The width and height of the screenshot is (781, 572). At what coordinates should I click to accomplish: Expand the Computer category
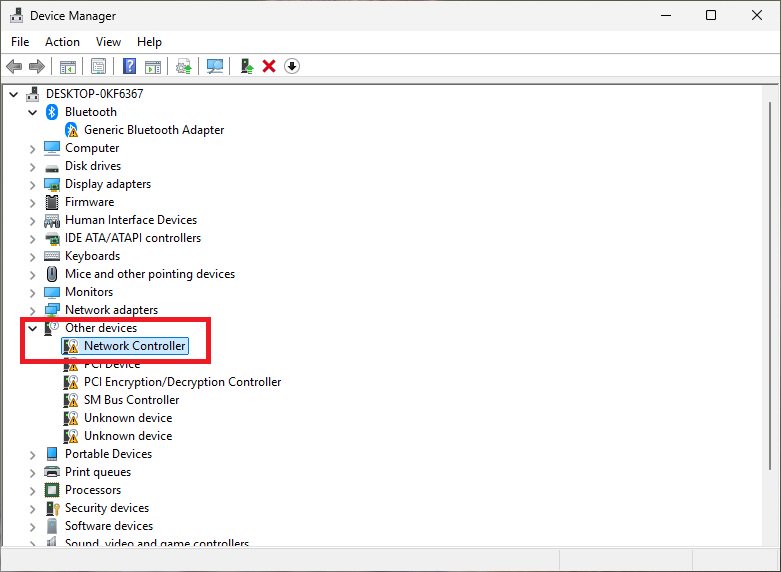click(x=32, y=148)
